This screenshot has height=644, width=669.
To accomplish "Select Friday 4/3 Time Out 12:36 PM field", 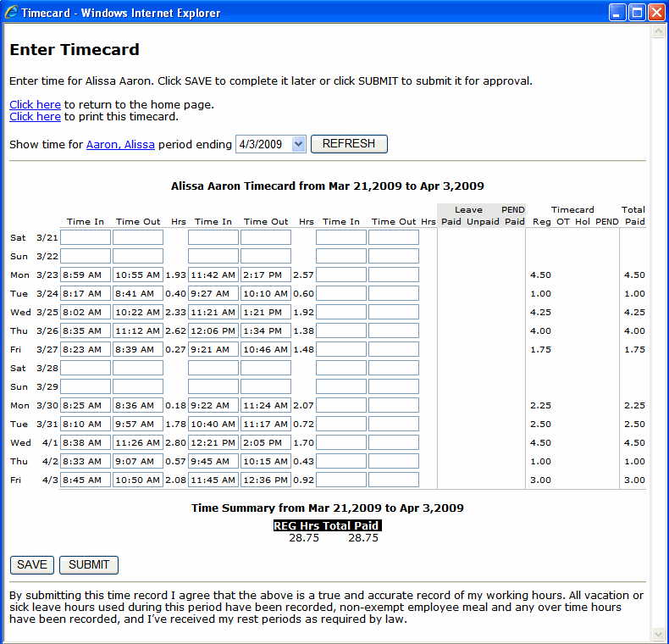I will click(x=266, y=480).
